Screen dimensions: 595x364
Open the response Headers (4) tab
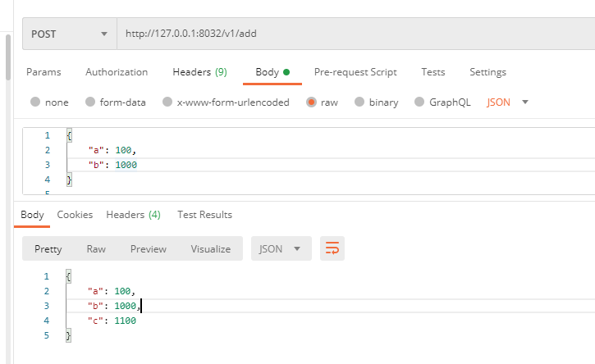pos(133,215)
